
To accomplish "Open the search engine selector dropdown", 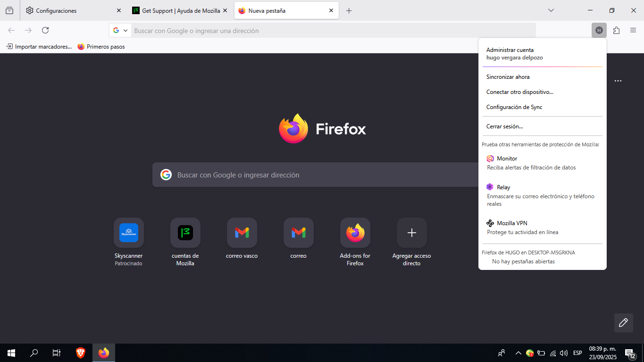I will [120, 31].
